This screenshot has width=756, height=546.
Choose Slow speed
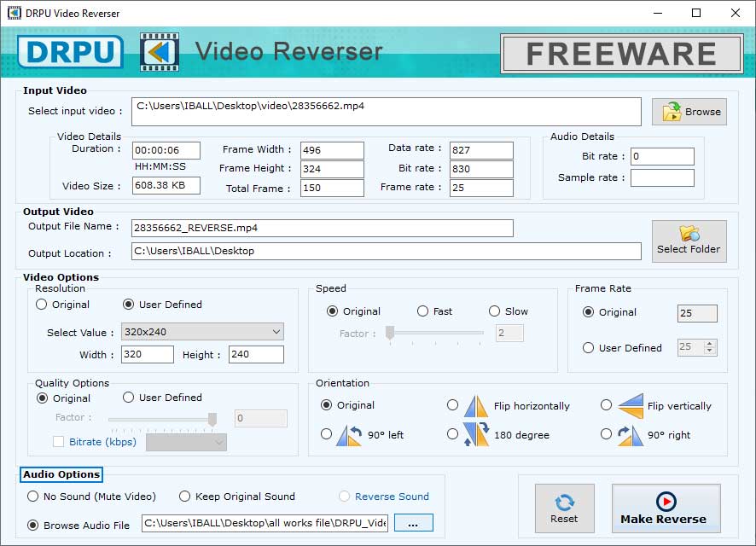[x=494, y=311]
